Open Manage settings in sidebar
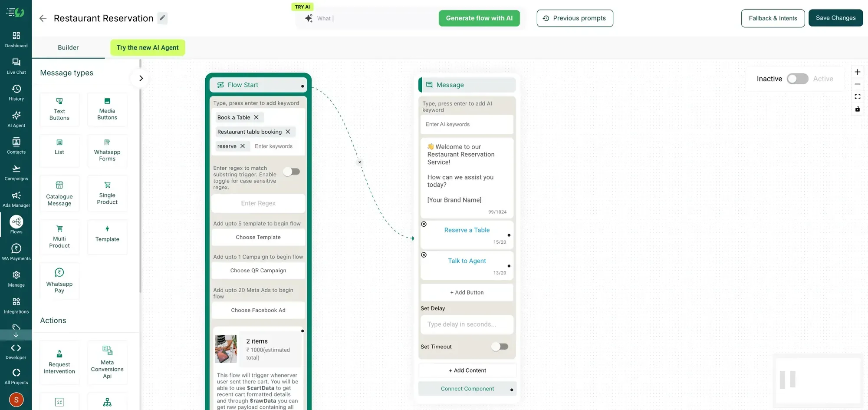 click(16, 279)
